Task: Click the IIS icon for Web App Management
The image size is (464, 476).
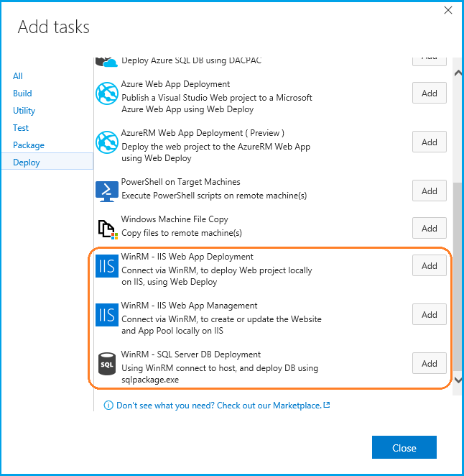Action: [107, 315]
